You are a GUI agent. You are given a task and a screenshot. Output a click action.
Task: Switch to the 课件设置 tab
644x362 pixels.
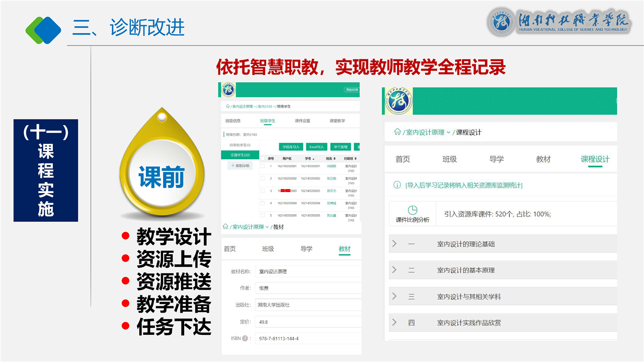click(302, 121)
